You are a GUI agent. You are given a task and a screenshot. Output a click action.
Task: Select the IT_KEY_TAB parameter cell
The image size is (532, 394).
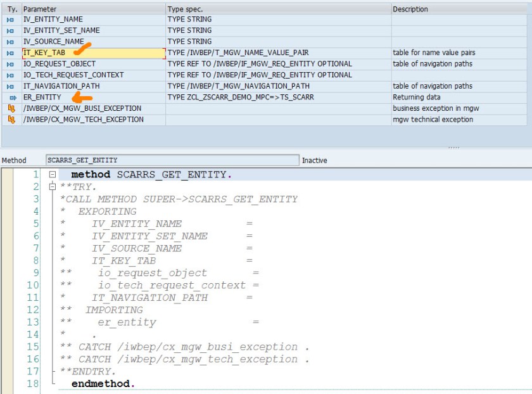(x=94, y=53)
